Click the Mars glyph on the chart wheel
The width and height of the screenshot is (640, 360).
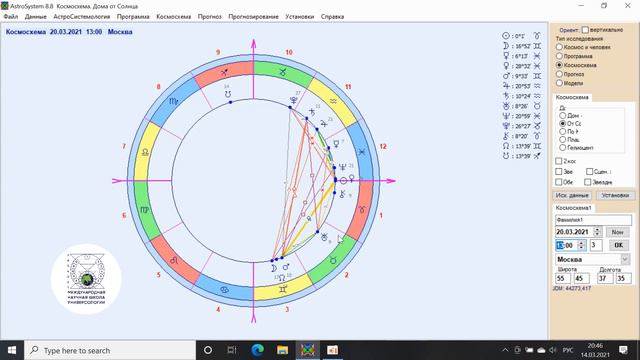pyautogui.click(x=286, y=267)
